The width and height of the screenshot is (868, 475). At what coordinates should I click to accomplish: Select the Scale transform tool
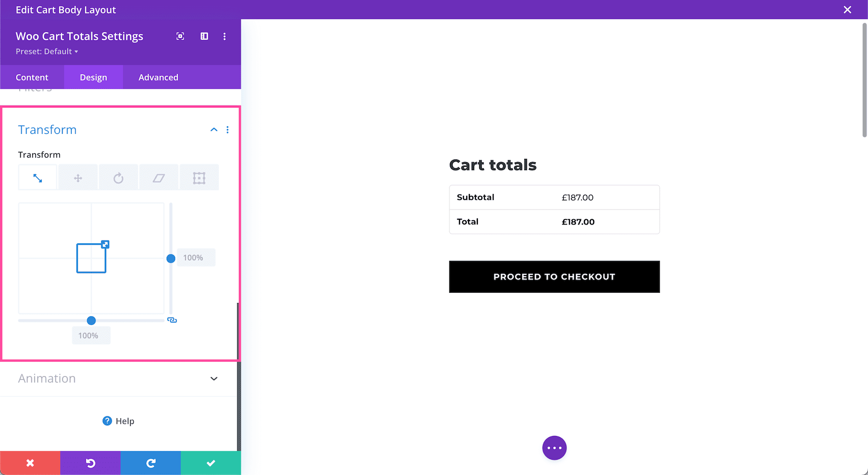pyautogui.click(x=37, y=177)
